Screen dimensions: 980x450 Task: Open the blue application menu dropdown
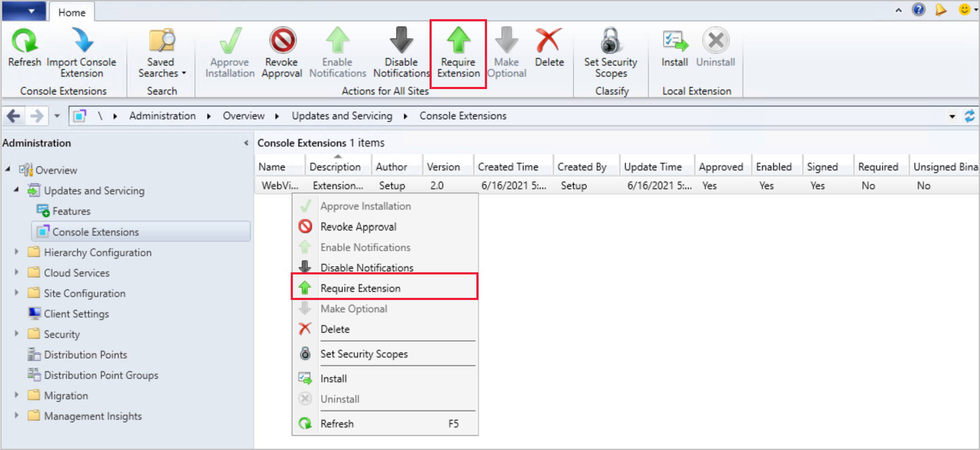pos(24,11)
